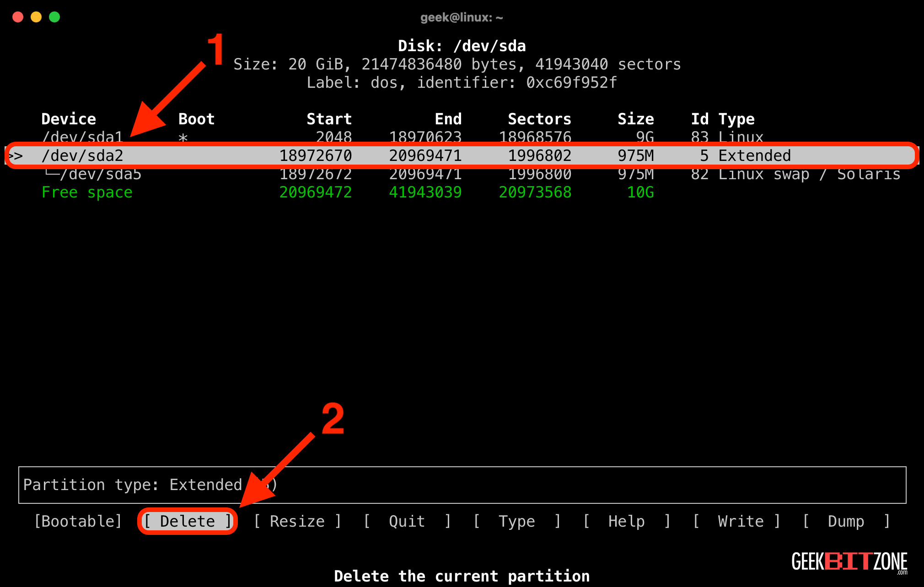Select Write to save partition changes
The height and width of the screenshot is (587, 924).
[x=737, y=521]
